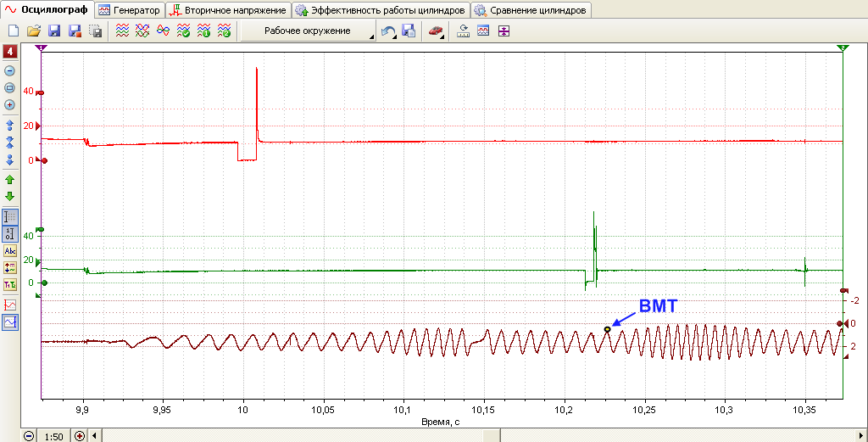Click waveform icon with number 2
868x442 pixels.
[x=224, y=31]
